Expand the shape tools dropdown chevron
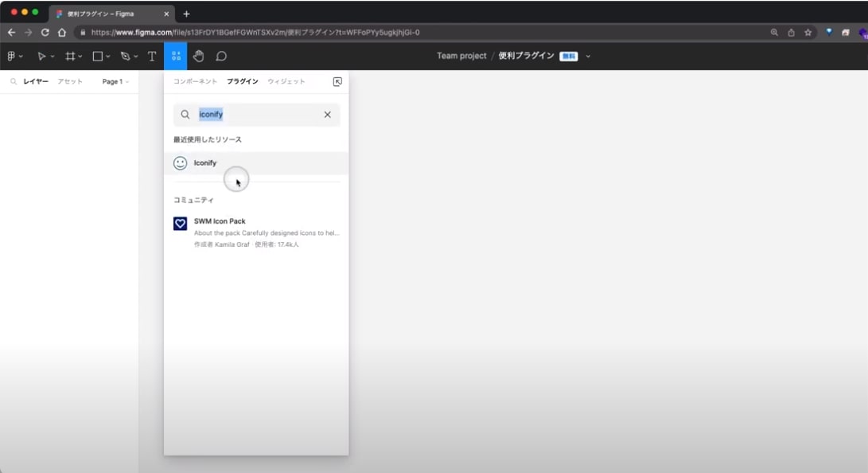The height and width of the screenshot is (473, 868). click(x=108, y=57)
